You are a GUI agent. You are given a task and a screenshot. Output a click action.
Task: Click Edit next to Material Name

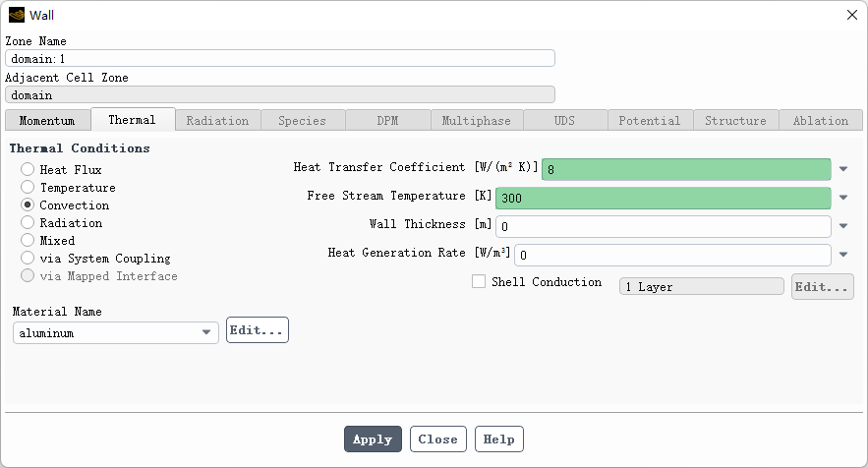click(257, 330)
